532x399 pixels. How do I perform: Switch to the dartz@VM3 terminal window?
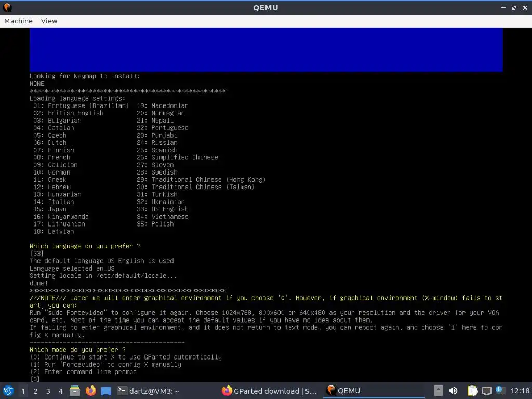point(148,391)
